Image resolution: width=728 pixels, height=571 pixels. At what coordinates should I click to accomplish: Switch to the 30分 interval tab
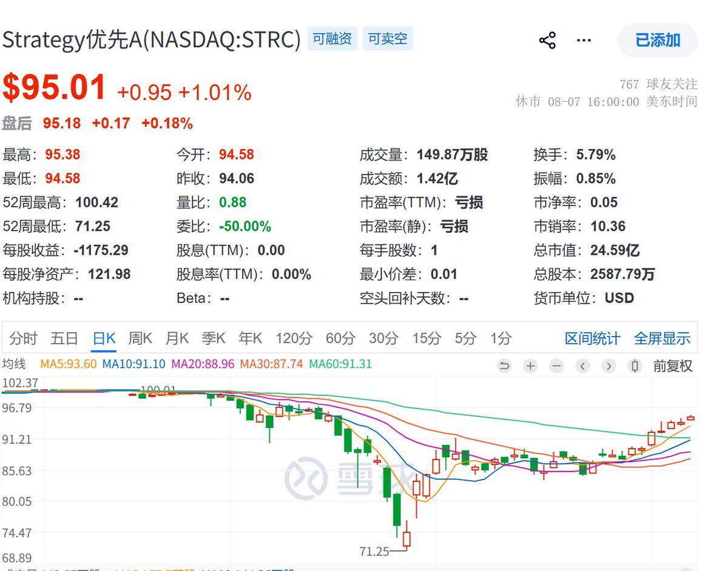pos(383,338)
